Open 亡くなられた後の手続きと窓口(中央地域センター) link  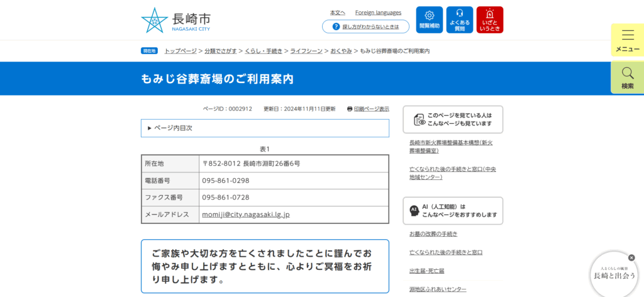453,173
